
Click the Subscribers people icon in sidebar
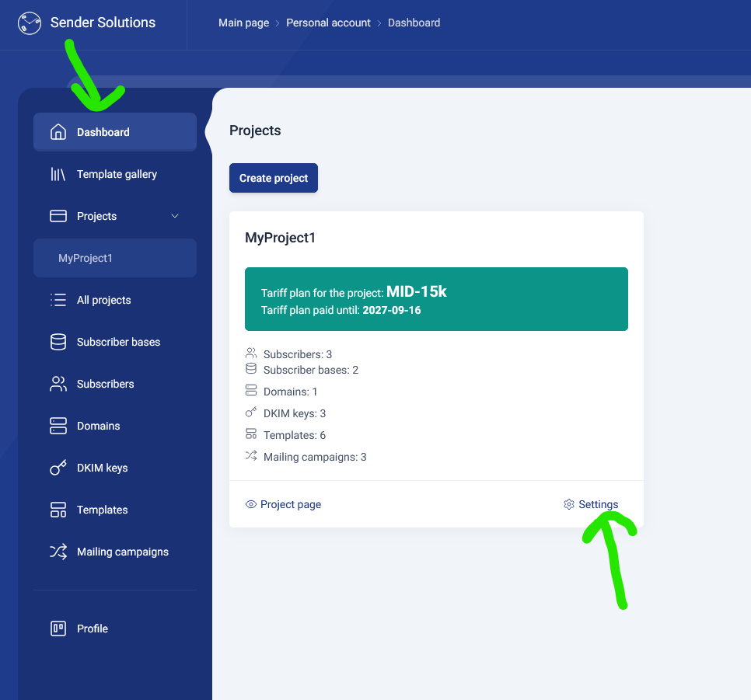(58, 384)
